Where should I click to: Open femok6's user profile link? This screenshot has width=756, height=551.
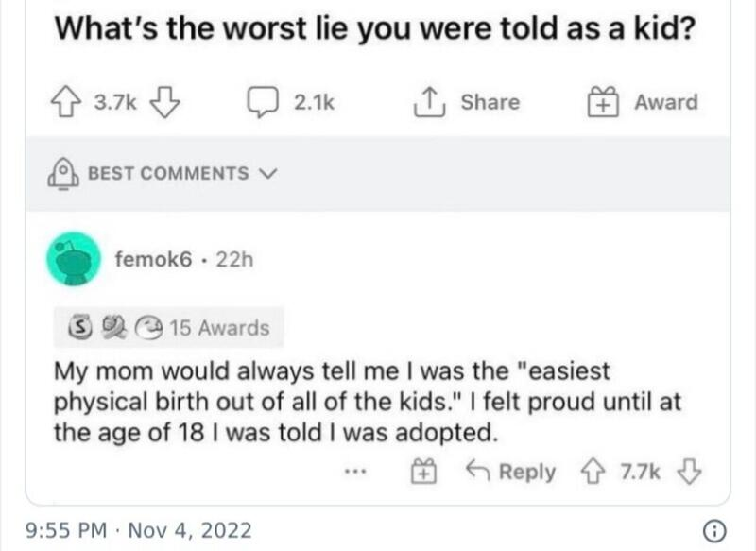[x=153, y=259]
